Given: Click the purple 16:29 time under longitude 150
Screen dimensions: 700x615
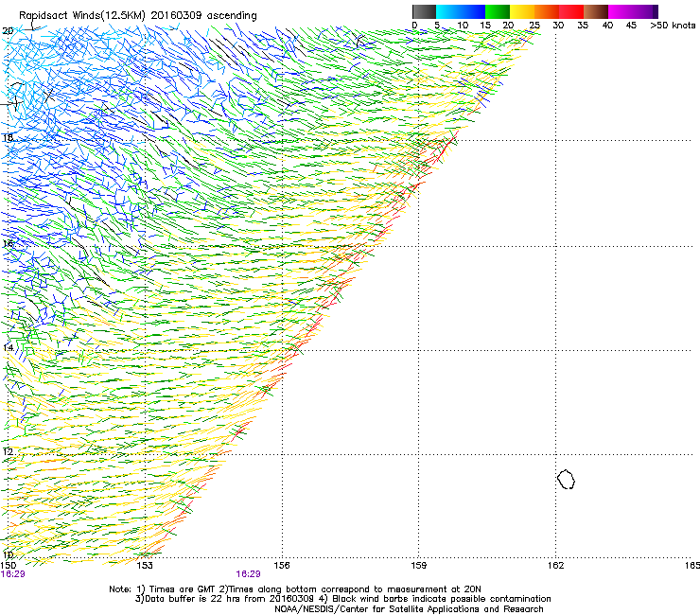Looking at the screenshot, I should point(12,574).
